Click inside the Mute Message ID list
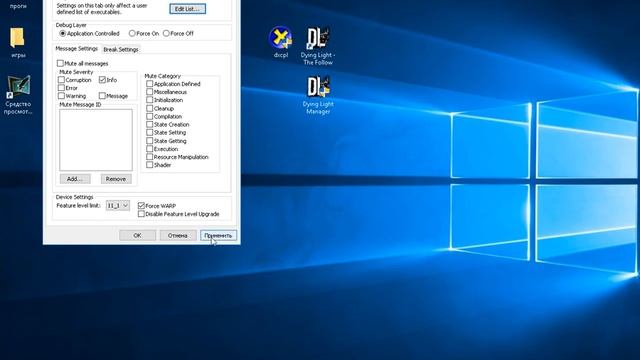This screenshot has height=360, width=640. pyautogui.click(x=96, y=140)
